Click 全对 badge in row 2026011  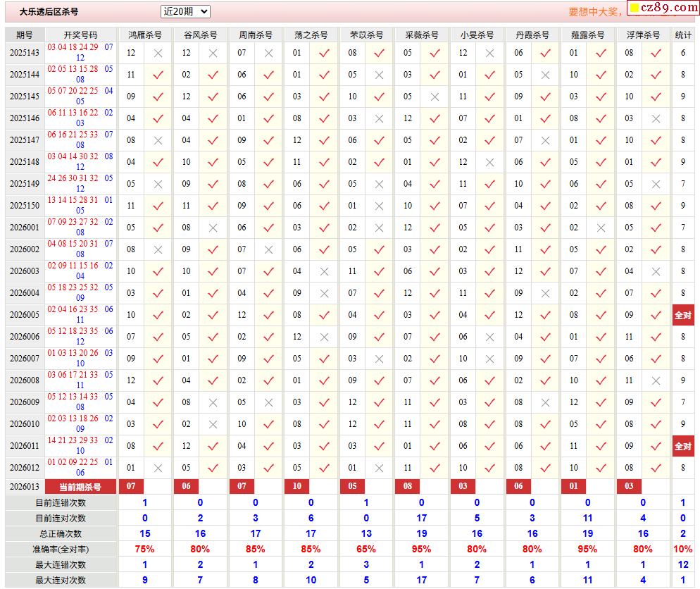pyautogui.click(x=683, y=446)
